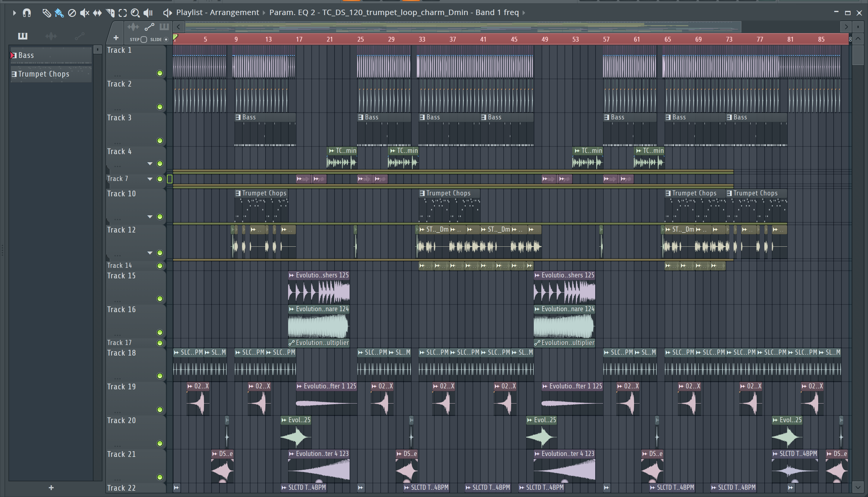Expand Track 7 group arrow
Viewport: 868px width, 497px height.
coord(150,179)
